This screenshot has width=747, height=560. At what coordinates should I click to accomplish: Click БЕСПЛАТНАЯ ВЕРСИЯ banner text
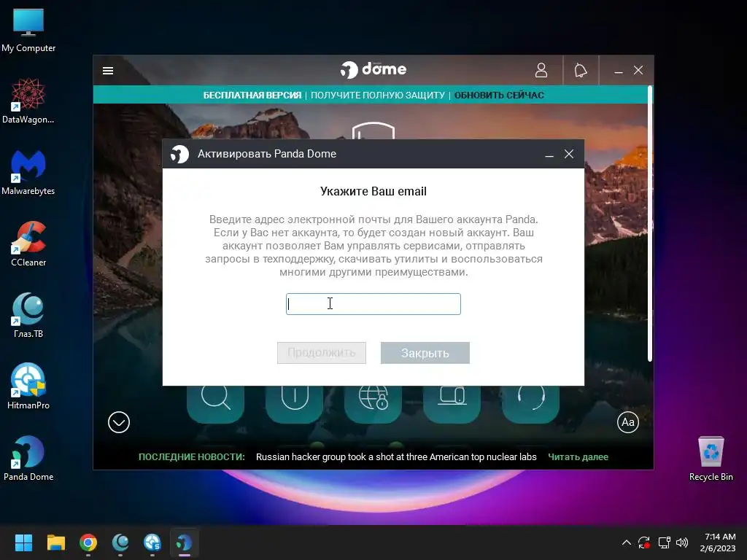point(252,96)
